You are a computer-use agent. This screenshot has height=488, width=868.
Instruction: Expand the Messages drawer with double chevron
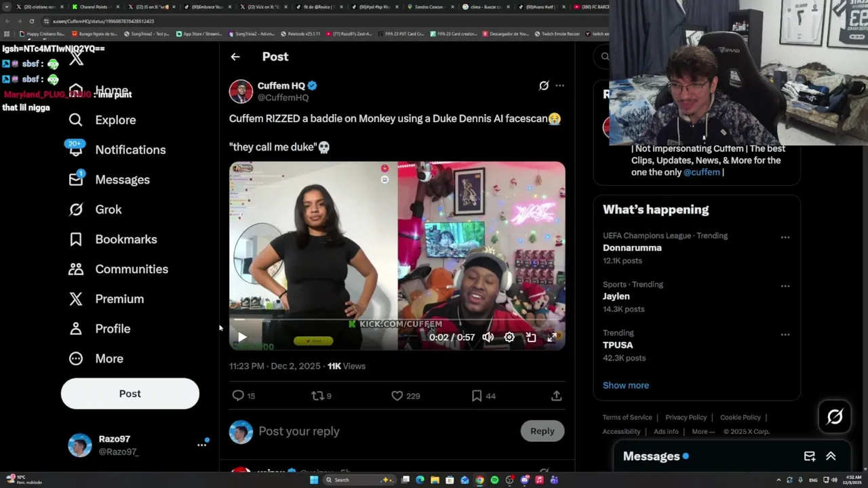[x=831, y=456]
